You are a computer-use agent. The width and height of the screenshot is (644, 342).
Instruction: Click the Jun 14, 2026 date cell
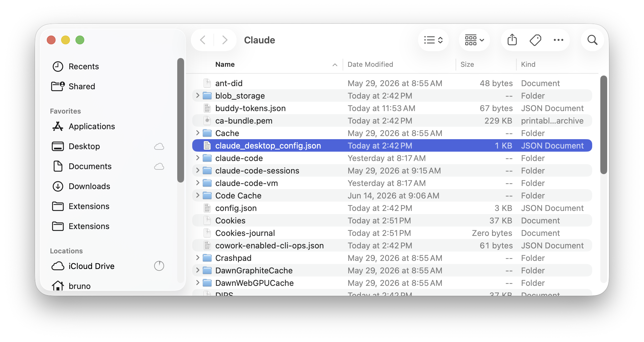(393, 196)
